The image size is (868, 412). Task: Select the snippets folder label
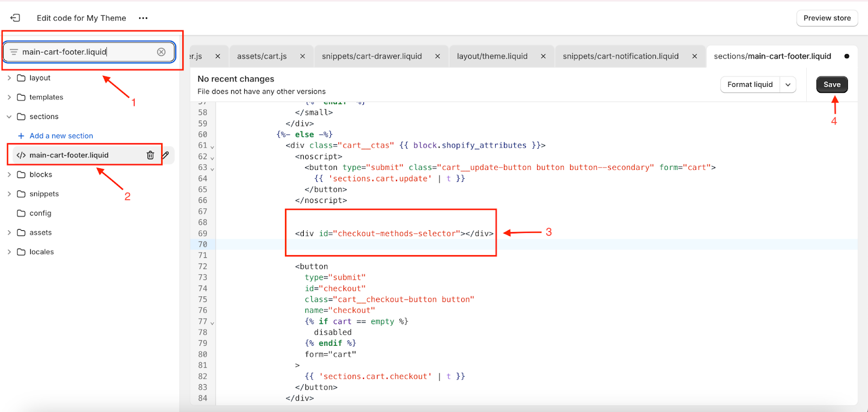(x=44, y=194)
